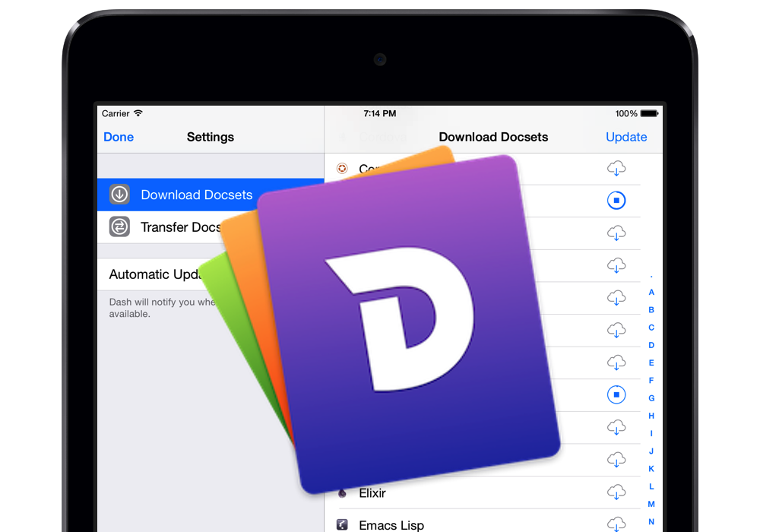760x532 pixels.
Task: Jump to index letter C
Action: [651, 328]
